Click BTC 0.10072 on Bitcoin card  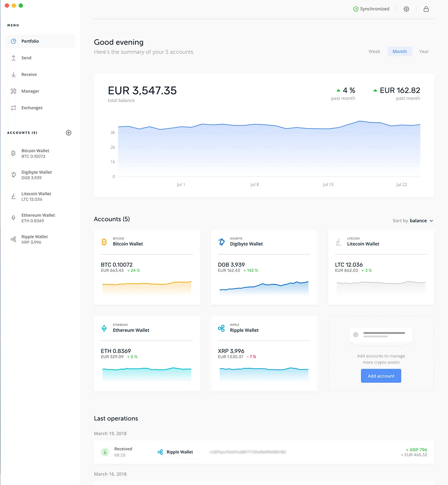pos(117,265)
